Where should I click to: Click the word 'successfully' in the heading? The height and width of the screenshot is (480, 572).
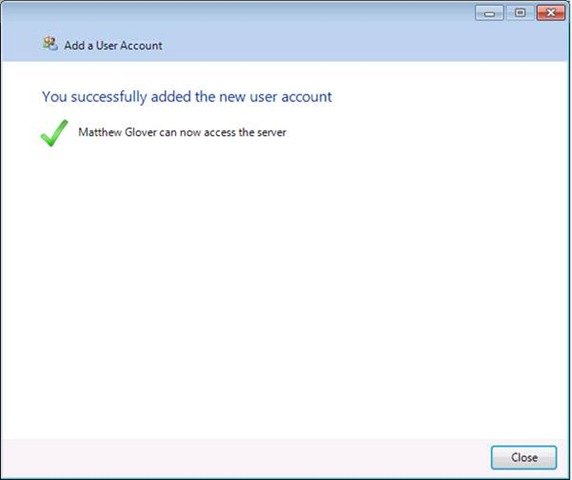[109, 97]
